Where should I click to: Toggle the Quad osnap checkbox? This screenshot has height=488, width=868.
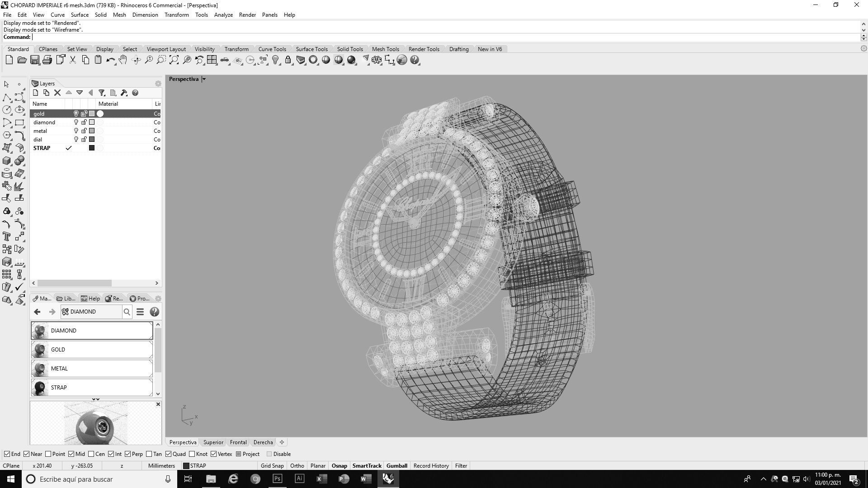[x=169, y=454]
